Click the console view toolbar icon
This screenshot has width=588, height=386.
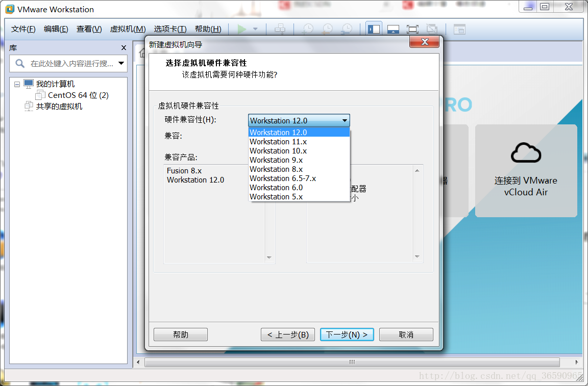(x=459, y=29)
